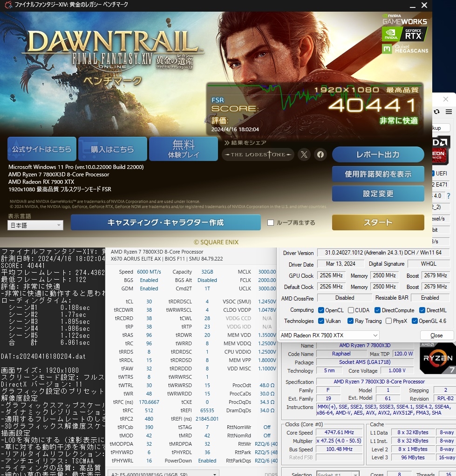Click the tRFC (ns) value 170.6667
Image resolution: width=456 pixels, height=476 pixels.
(x=149, y=402)
